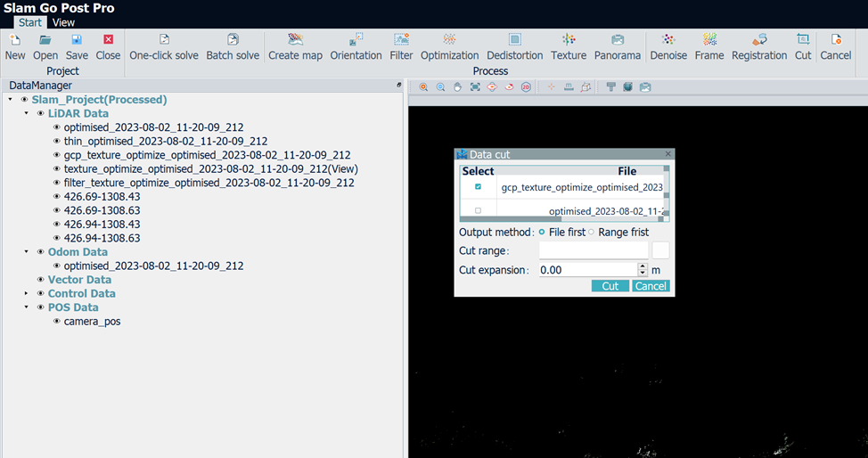Confirm with Cut button in Data cut dialog
The image size is (868, 458).
pyautogui.click(x=610, y=286)
